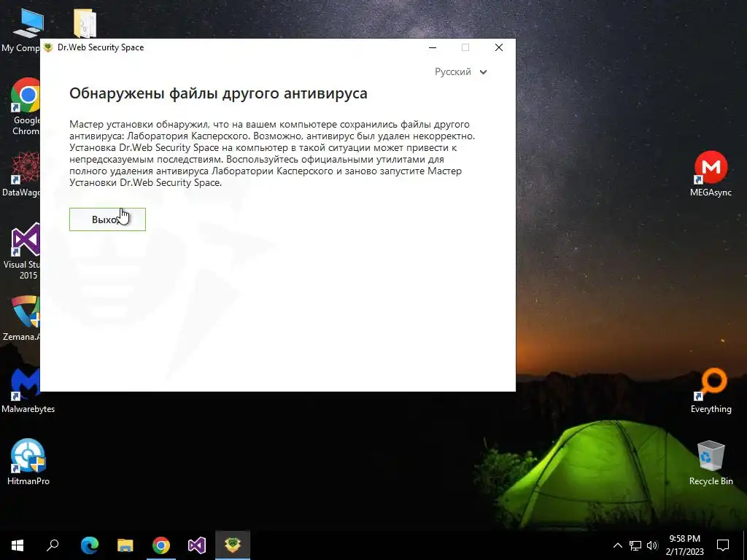The image size is (747, 560).
Task: Select the Recycle Bin icon
Action: [711, 463]
